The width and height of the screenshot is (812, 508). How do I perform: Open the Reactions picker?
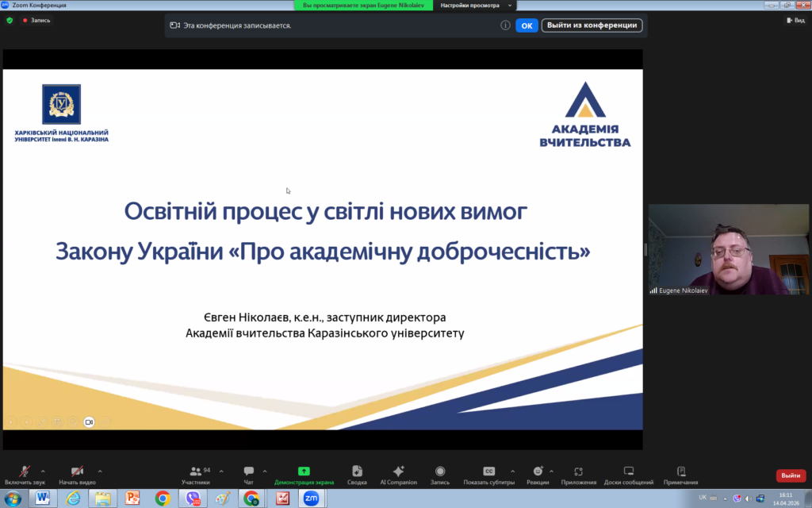tap(538, 471)
